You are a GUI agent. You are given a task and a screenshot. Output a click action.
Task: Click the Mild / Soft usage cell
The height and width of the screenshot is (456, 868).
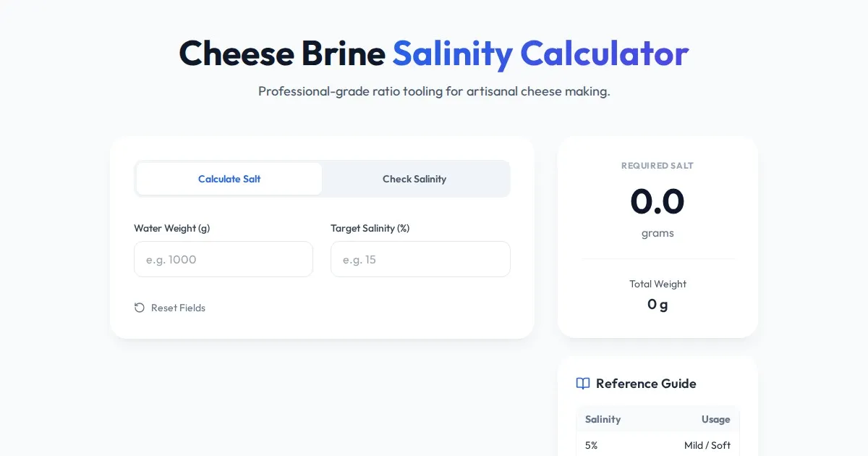[x=707, y=445]
